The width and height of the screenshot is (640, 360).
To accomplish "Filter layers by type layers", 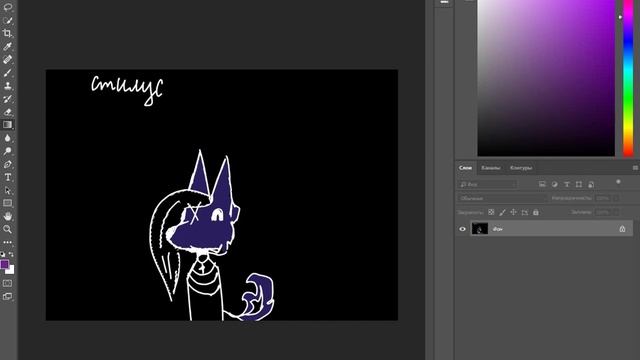I will 567,184.
